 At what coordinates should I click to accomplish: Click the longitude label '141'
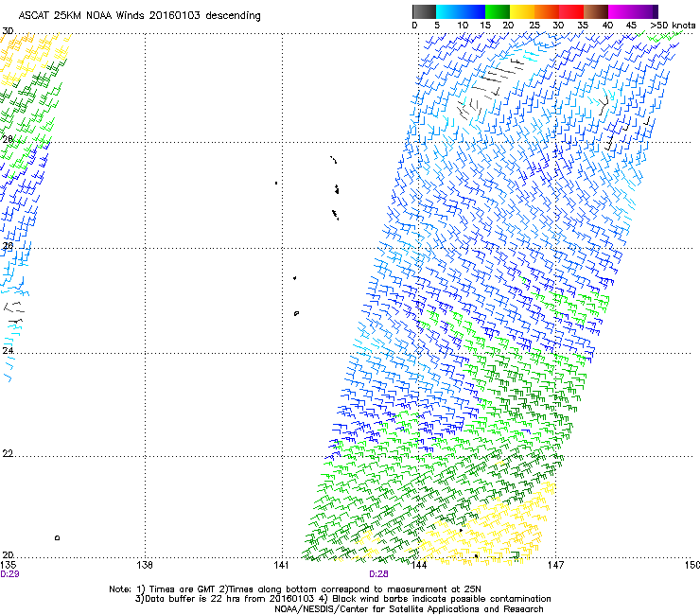[x=281, y=566]
